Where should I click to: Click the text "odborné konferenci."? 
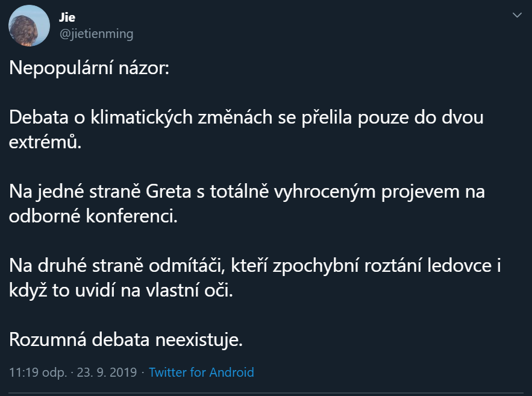coord(93,215)
